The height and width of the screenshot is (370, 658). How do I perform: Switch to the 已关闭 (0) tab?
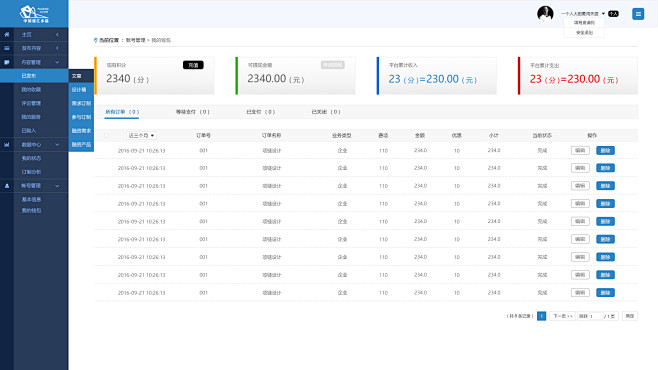click(326, 112)
